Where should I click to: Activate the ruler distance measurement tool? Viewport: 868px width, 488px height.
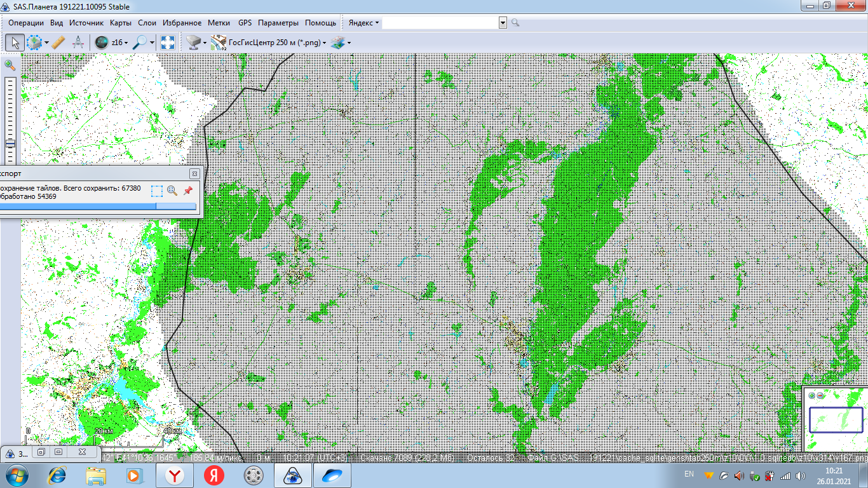(x=58, y=43)
